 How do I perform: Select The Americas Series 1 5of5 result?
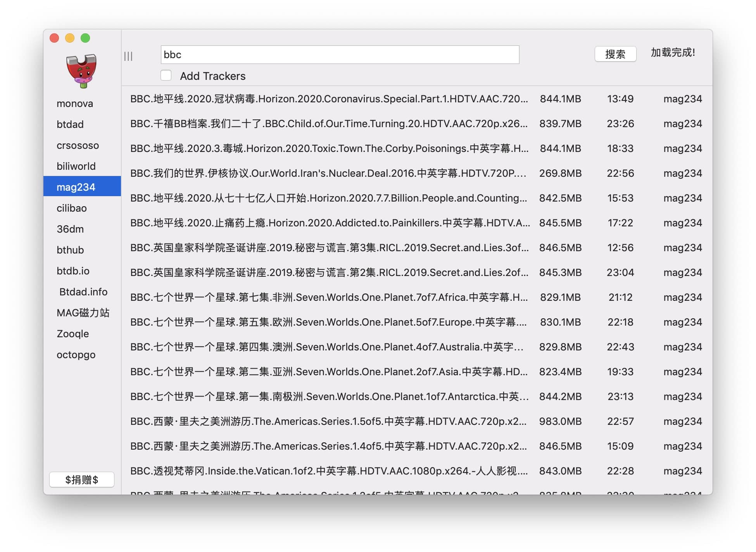pyautogui.click(x=417, y=421)
